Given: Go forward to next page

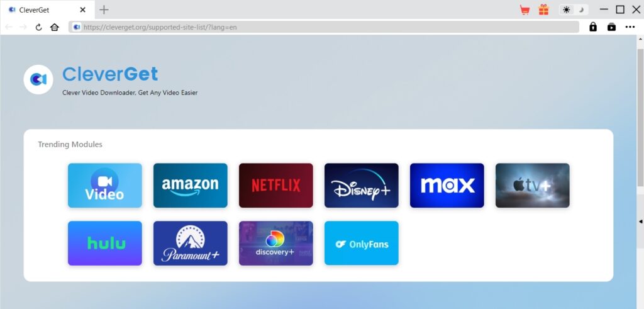Looking at the screenshot, I should tap(23, 27).
